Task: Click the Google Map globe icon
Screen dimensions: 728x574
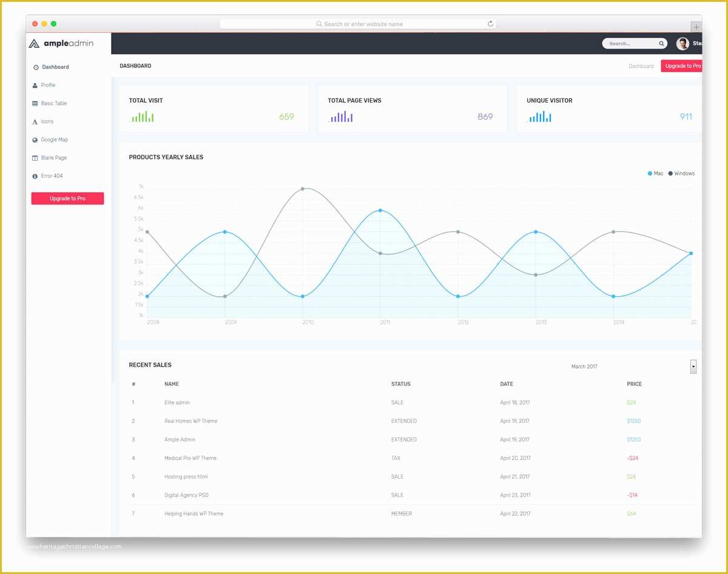Action: [35, 140]
